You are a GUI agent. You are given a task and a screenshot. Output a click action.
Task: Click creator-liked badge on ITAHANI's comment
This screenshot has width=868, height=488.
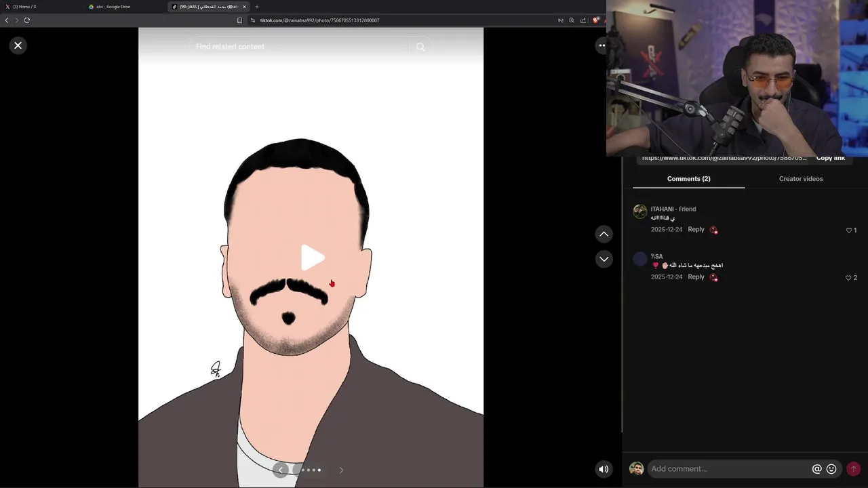[713, 230]
